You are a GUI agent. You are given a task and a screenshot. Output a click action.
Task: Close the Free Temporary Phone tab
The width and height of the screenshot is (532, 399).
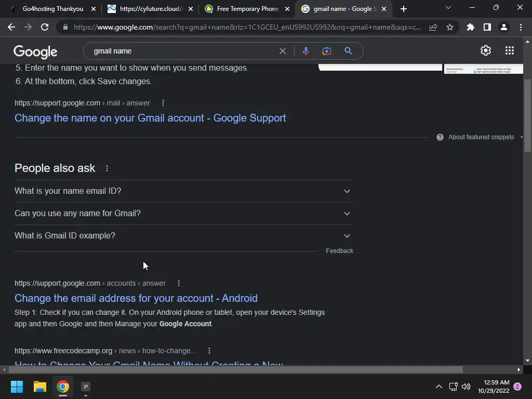(287, 9)
